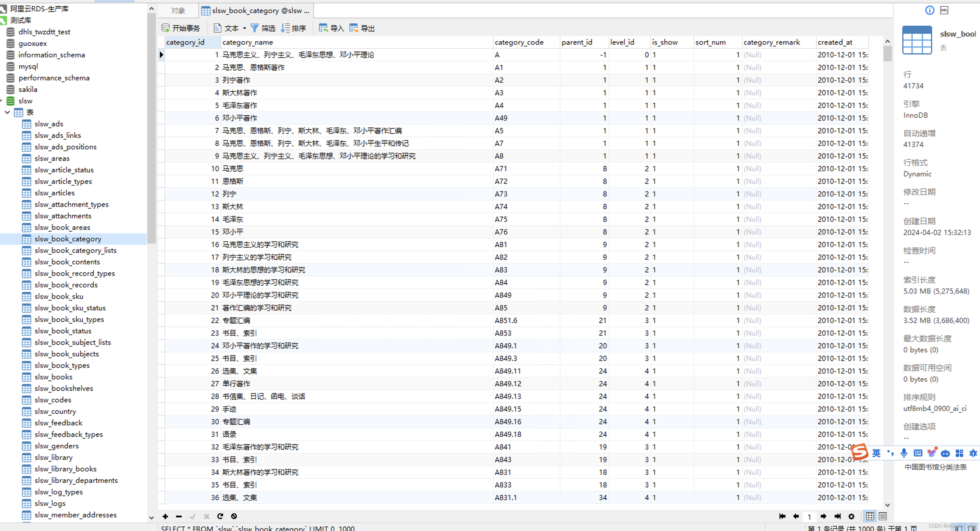The height and width of the screenshot is (531, 980).
Task: Switch to form view mode
Action: [883, 516]
